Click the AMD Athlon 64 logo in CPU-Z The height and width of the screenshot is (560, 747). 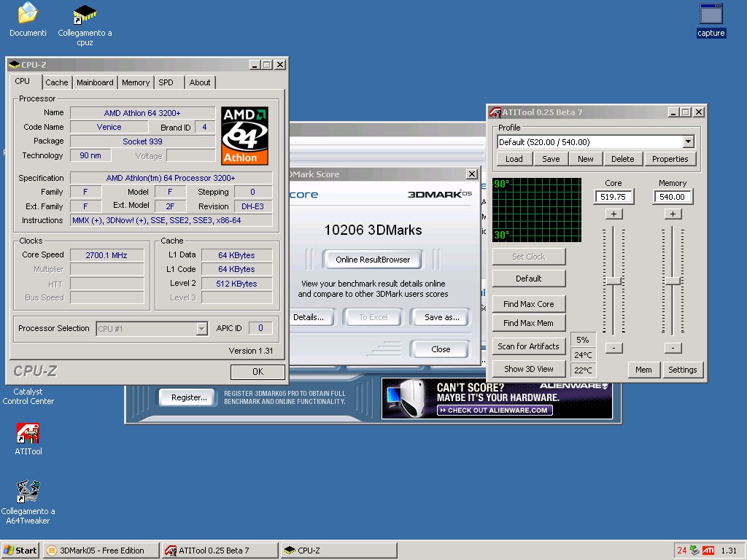tap(244, 136)
